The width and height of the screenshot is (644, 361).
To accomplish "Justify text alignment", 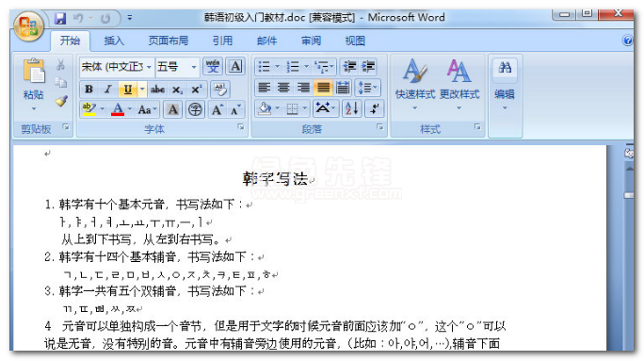I will click(323, 88).
